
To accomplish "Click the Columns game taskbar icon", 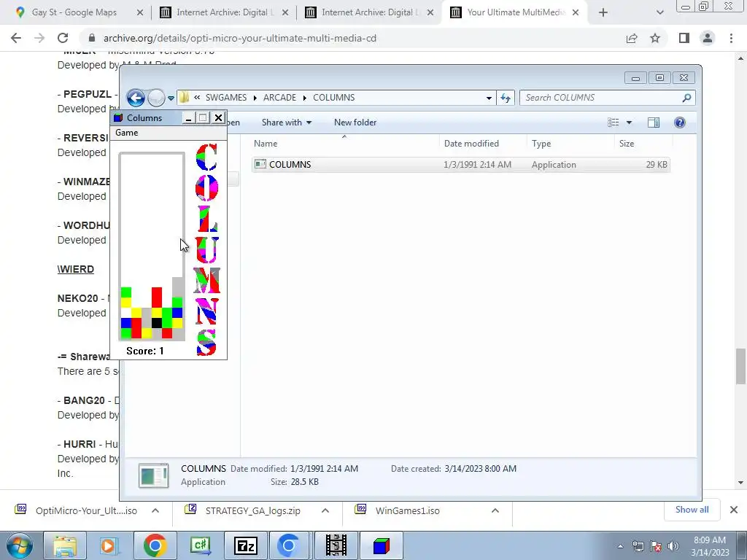I will click(381, 545).
